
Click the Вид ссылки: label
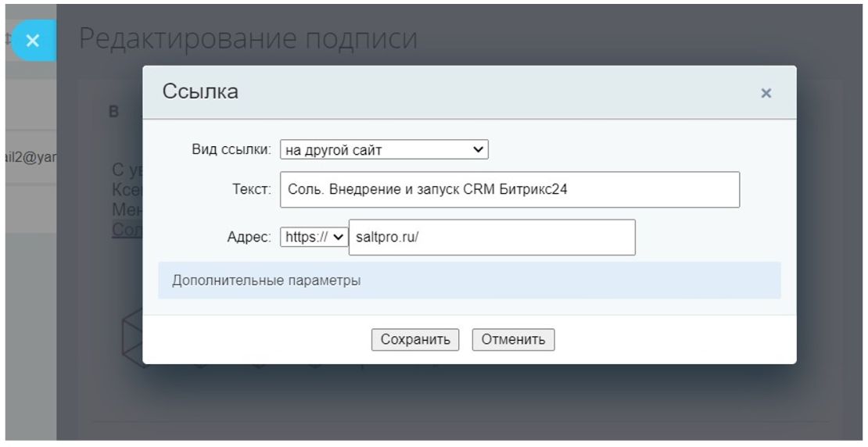click(x=231, y=149)
